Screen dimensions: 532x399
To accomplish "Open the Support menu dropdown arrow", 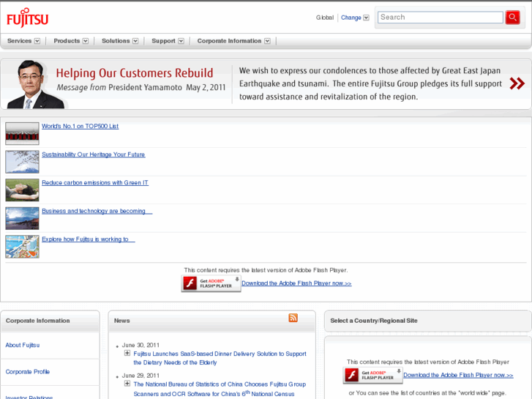I will coord(181,41).
